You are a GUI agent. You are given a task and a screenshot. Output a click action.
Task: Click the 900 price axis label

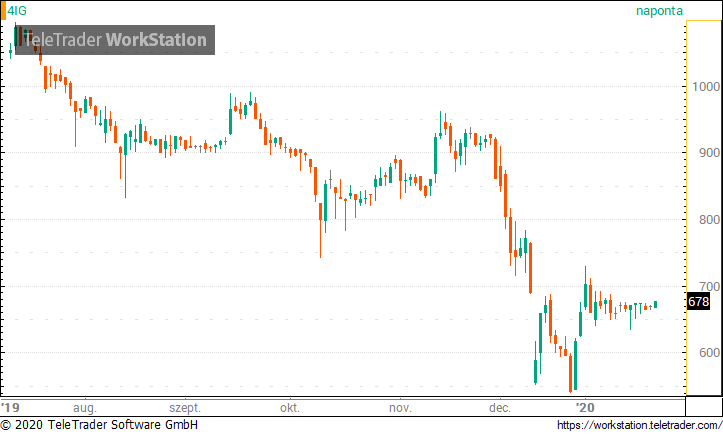point(709,153)
